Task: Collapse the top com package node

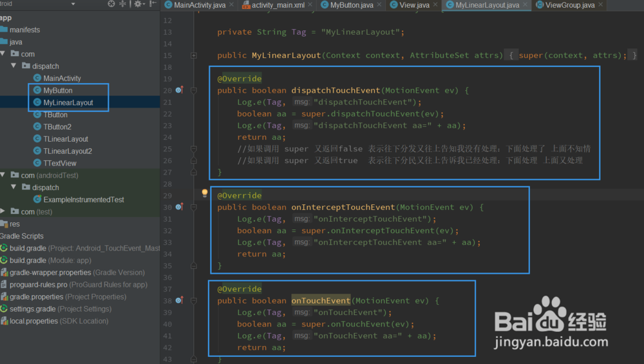Action: point(3,53)
